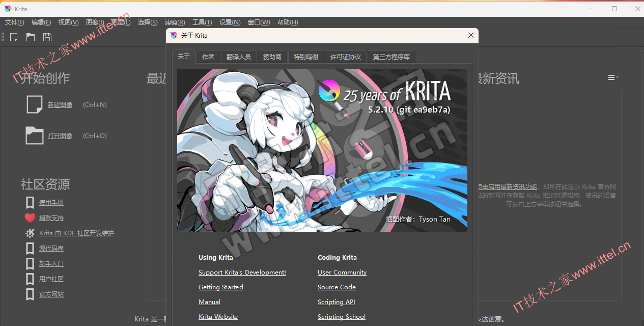Close the About Krita dialog
Viewport: 644px width, 326px height.
[471, 35]
